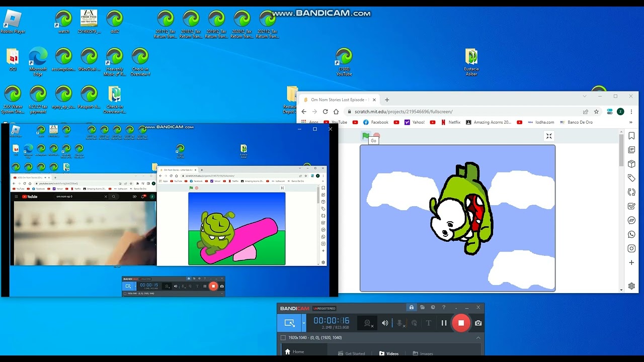The width and height of the screenshot is (644, 362).
Task: Select Heavenly Music desktop shortcut
Action: tap(115, 62)
